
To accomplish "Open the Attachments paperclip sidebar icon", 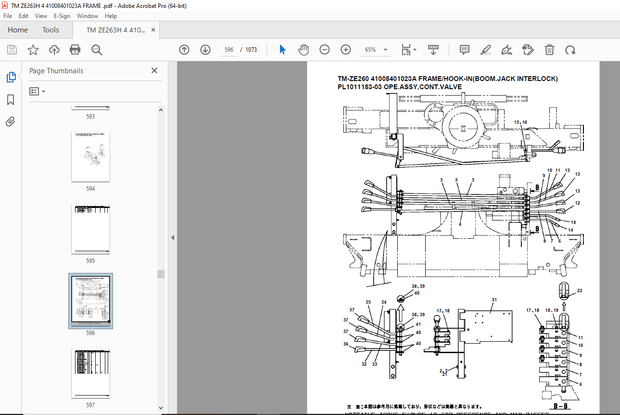I will (x=11, y=121).
